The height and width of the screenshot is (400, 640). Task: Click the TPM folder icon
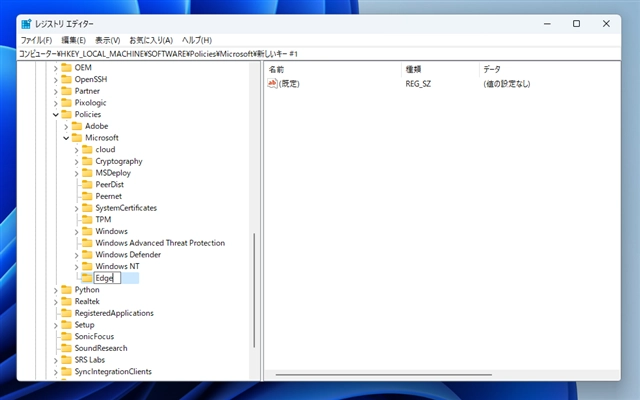click(87, 220)
